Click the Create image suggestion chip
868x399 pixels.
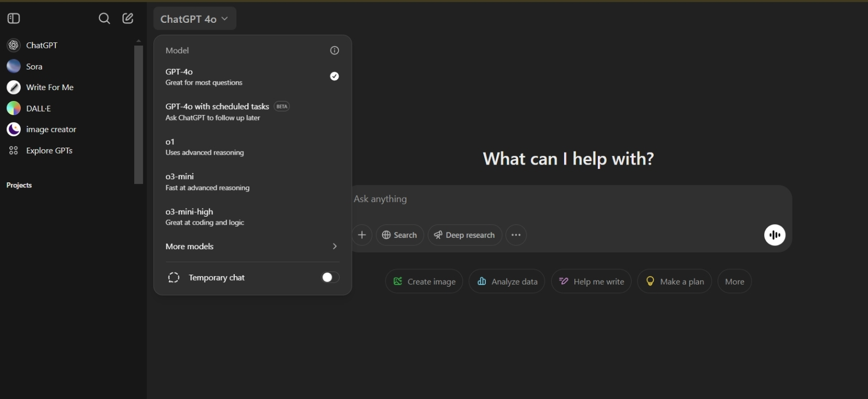click(424, 281)
